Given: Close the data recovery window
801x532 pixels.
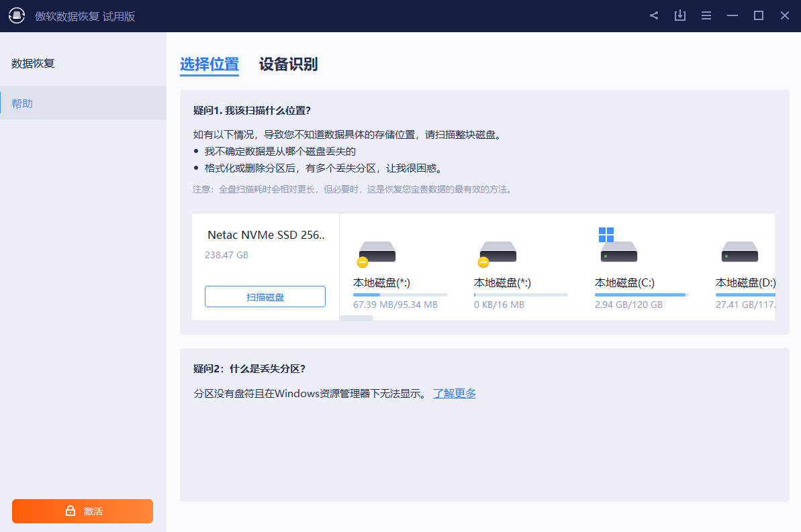Looking at the screenshot, I should point(785,16).
